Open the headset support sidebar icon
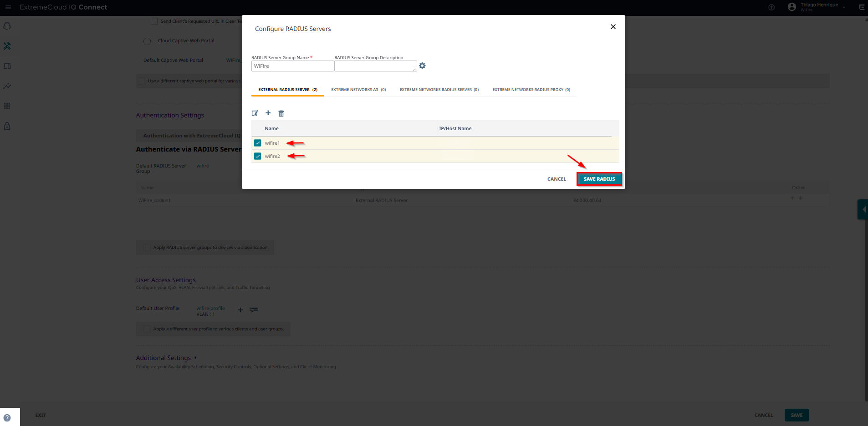 click(x=7, y=26)
